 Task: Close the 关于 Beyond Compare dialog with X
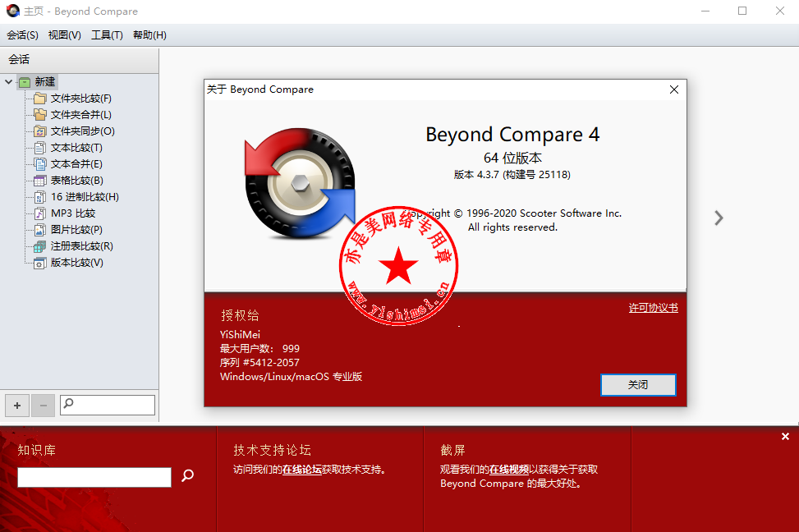click(x=673, y=89)
